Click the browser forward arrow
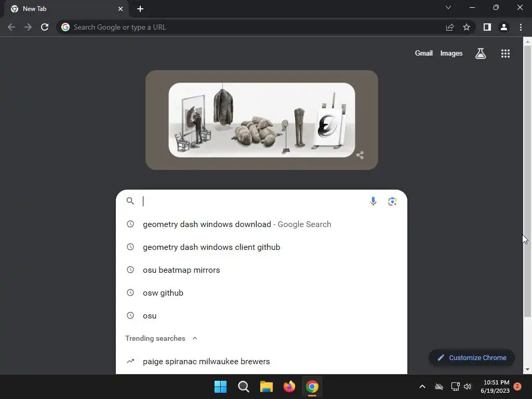This screenshot has height=399, width=532. (x=28, y=27)
